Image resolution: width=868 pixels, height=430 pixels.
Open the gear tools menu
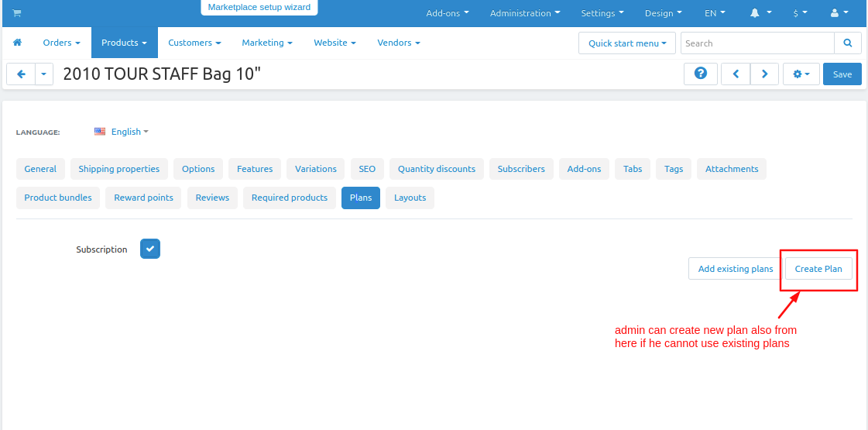(801, 74)
